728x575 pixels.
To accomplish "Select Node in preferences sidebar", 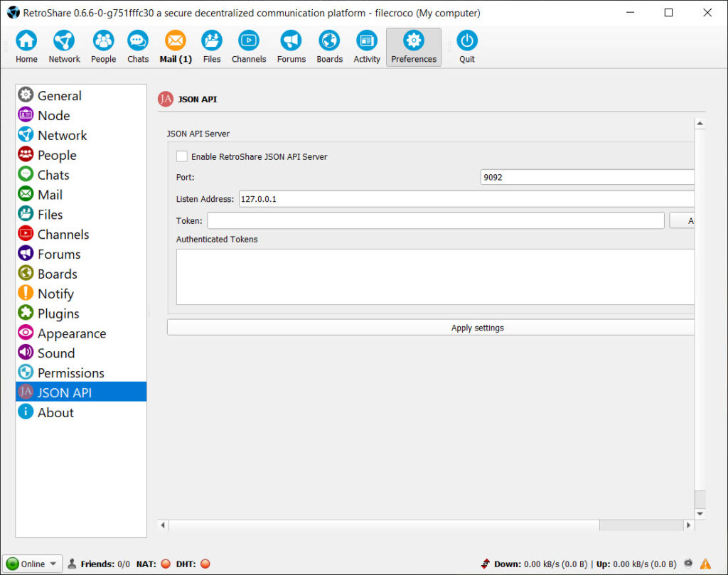I will 81,116.
